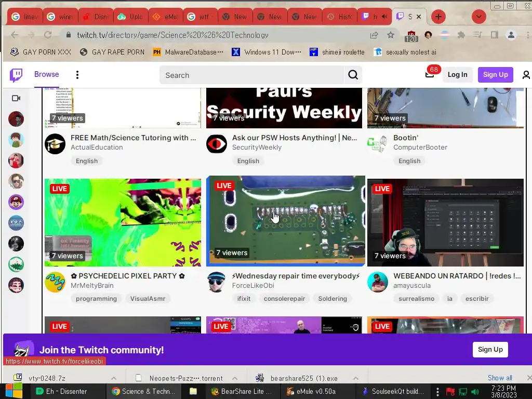The image size is (532, 399).
Task: Toggle the browser side panel icon
Action: (495, 35)
